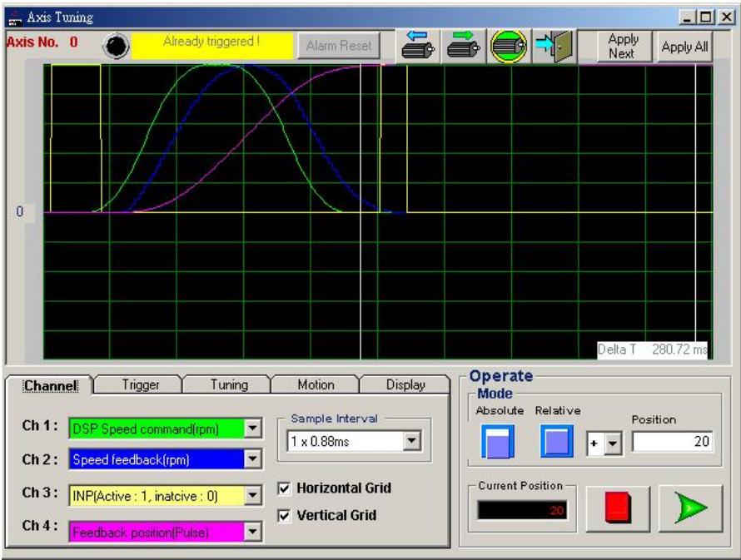Uncheck the Horizontal Grid checkbox
The width and height of the screenshot is (741, 560).
tap(284, 488)
